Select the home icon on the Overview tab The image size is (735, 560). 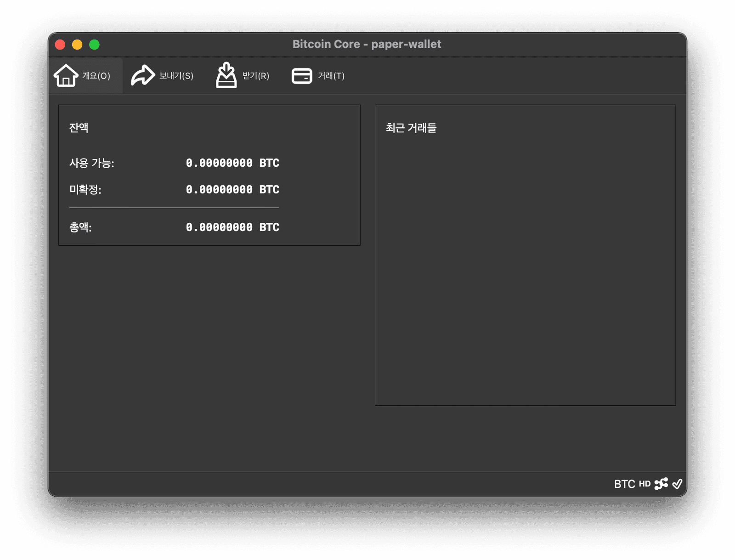click(66, 75)
